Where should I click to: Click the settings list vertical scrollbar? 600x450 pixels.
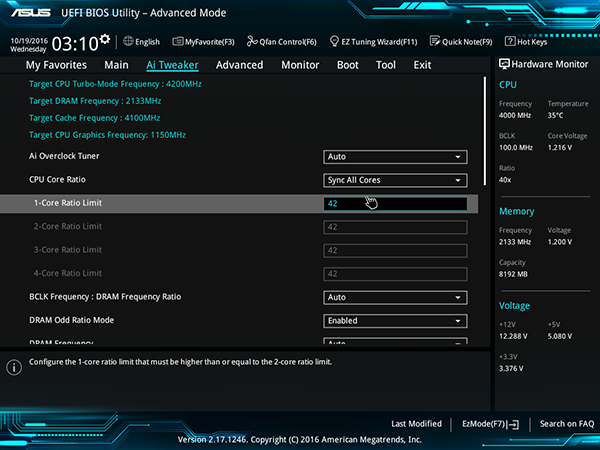(x=485, y=131)
